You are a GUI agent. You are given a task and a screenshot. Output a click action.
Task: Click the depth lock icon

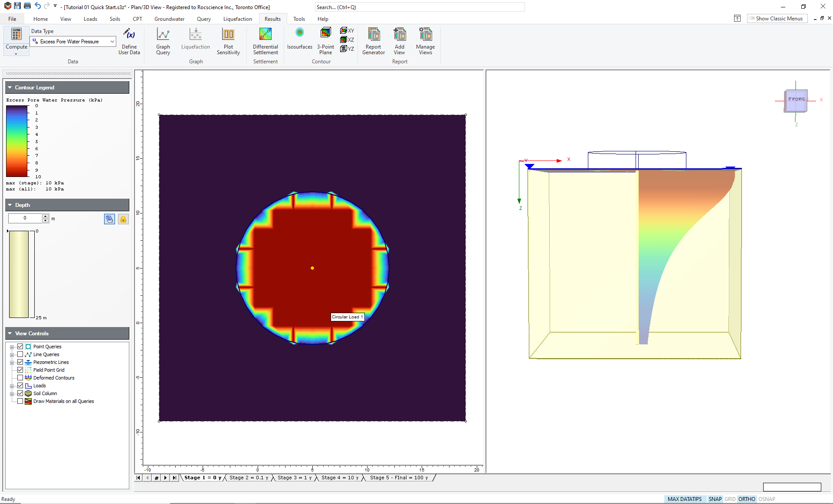123,219
